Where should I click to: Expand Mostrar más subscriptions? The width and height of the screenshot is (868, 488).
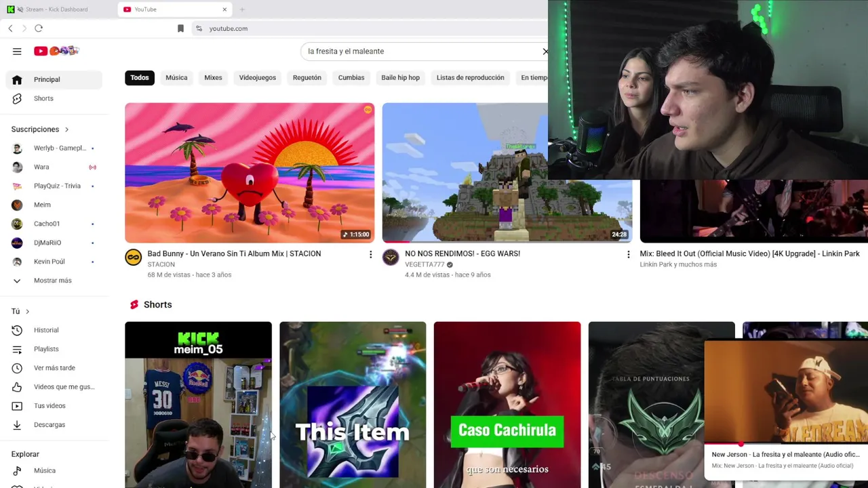point(54,281)
